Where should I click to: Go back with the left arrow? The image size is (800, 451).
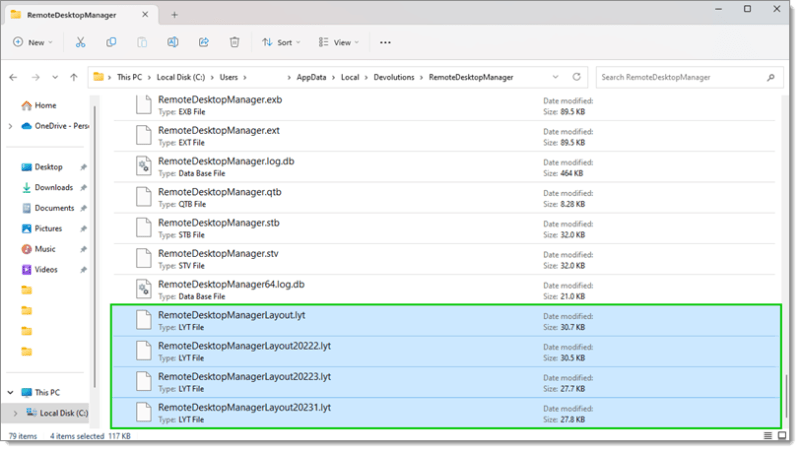(13, 78)
